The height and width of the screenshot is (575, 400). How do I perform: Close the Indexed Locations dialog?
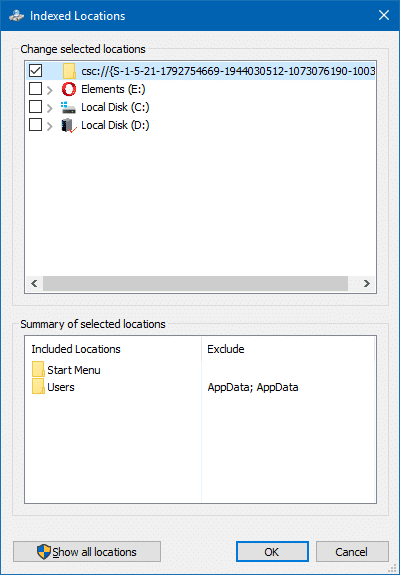point(384,15)
